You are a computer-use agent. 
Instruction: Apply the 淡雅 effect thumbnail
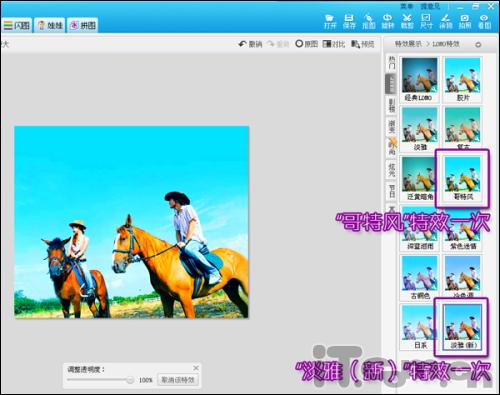pos(419,128)
